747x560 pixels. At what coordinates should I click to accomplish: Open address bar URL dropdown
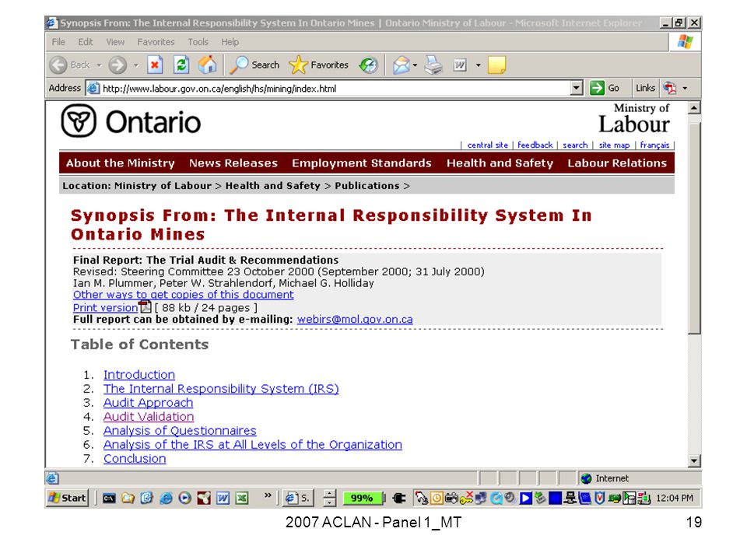tap(577, 88)
